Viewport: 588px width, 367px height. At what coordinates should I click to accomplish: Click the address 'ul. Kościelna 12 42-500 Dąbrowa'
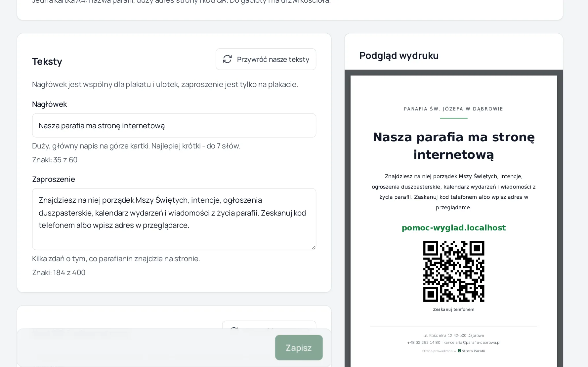click(x=453, y=335)
